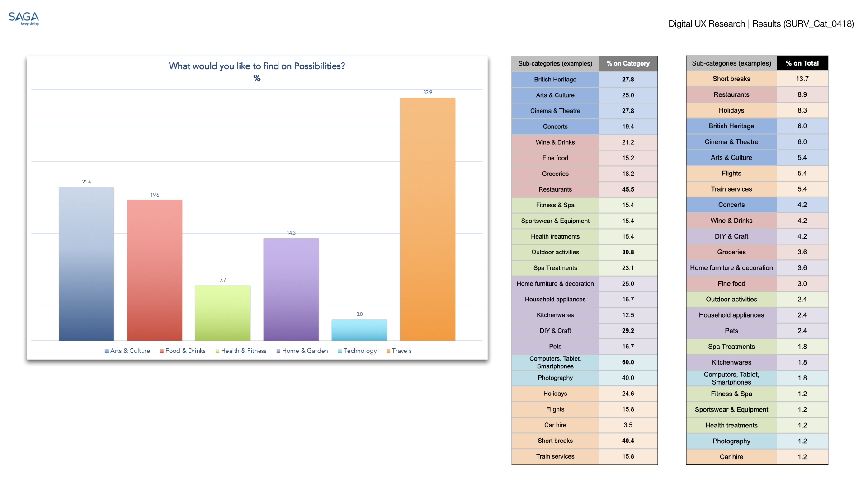Click the Food & Drinks legend swatch
Viewport: 868px width, 488px height.
point(162,351)
